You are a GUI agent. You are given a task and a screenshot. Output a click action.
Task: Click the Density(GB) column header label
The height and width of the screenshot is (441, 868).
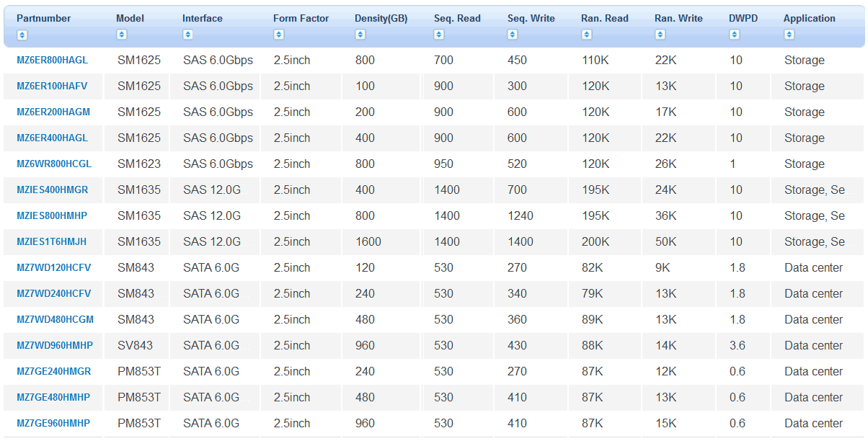(x=381, y=19)
